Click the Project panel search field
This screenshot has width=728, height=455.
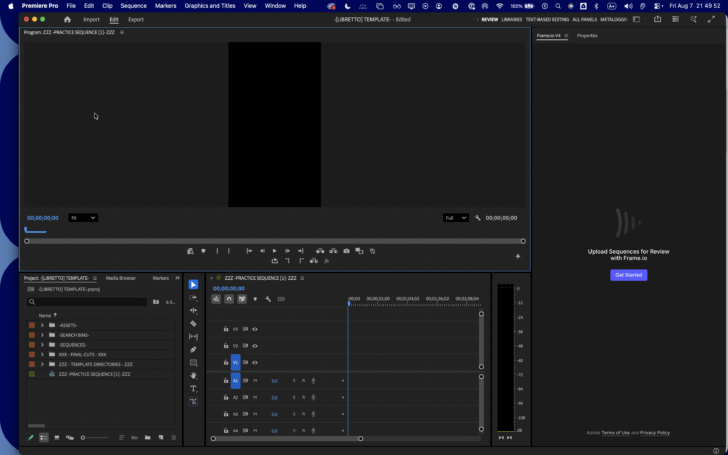tap(87, 302)
